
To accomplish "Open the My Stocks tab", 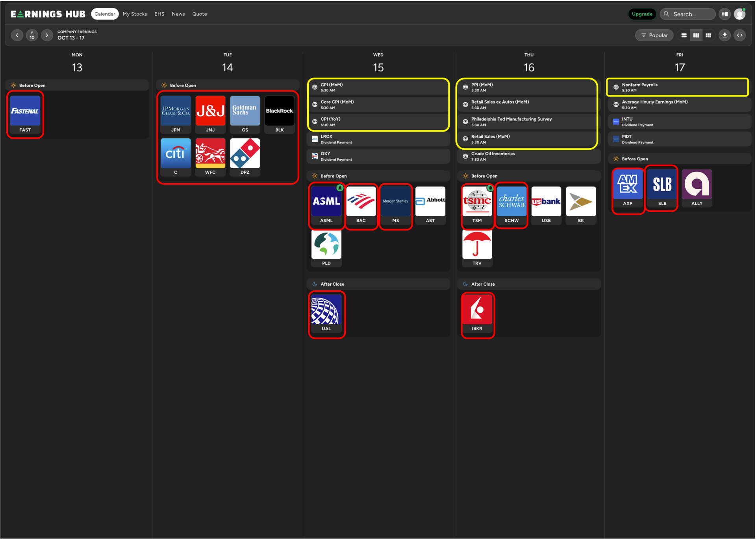I will coord(135,14).
